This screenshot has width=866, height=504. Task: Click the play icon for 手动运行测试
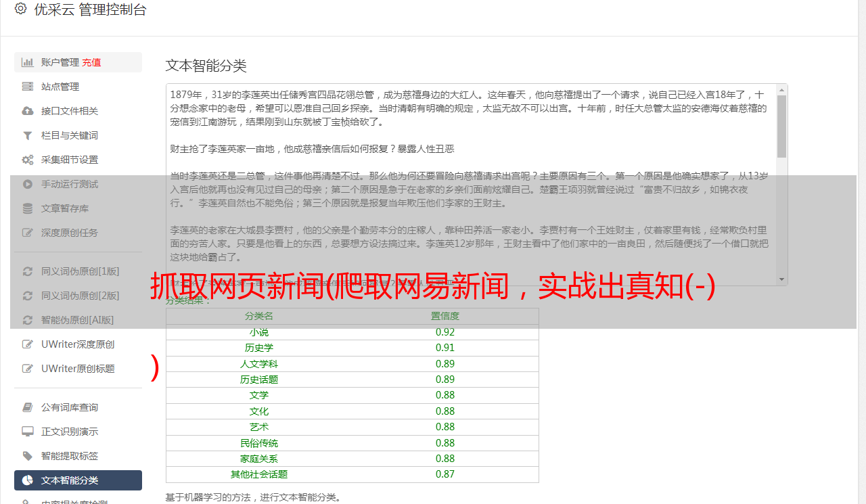(x=28, y=184)
